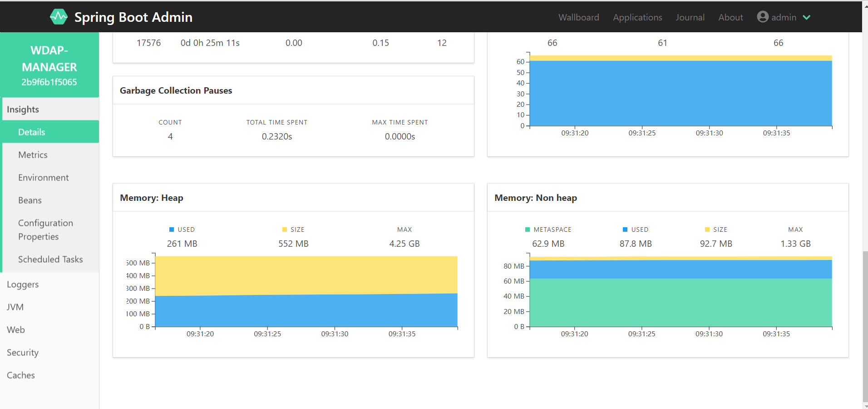Click the WDAP-MANAGER instance header

click(49, 65)
